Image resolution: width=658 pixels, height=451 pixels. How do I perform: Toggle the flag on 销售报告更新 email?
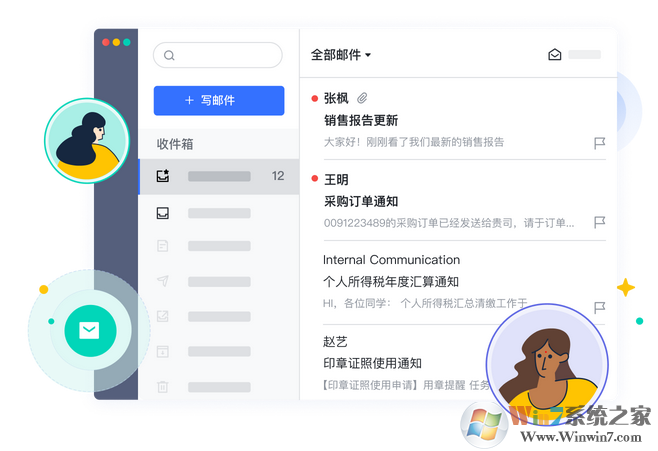click(x=599, y=143)
